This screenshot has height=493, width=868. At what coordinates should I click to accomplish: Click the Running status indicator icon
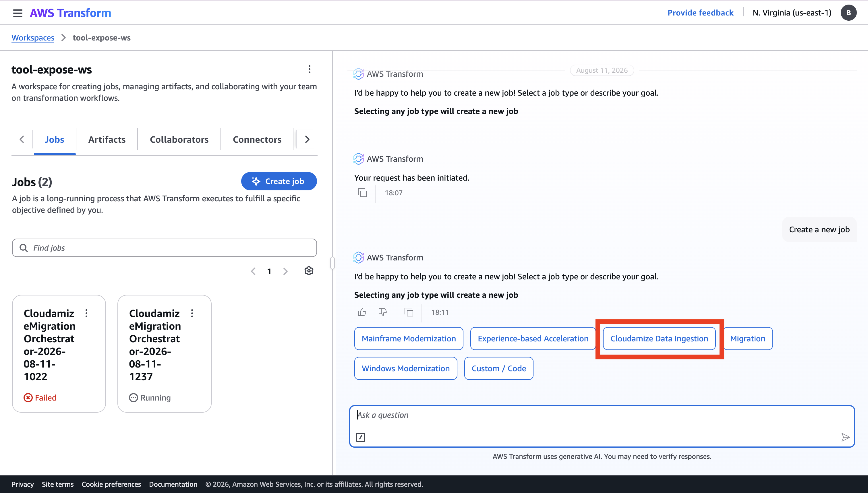[x=134, y=397]
